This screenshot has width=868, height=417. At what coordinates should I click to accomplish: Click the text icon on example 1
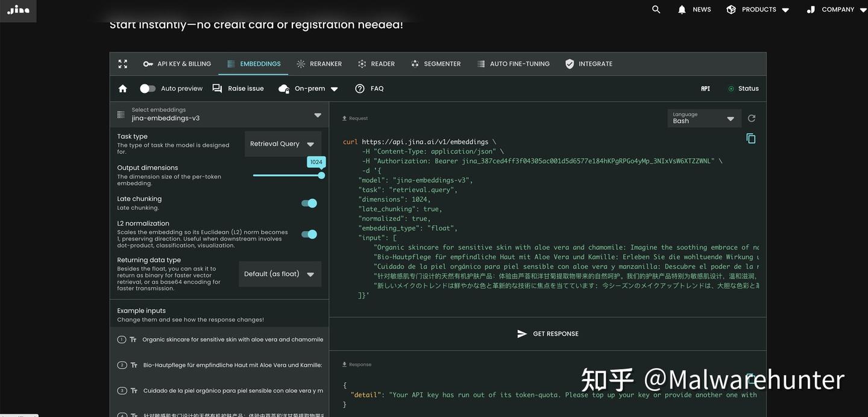click(133, 340)
